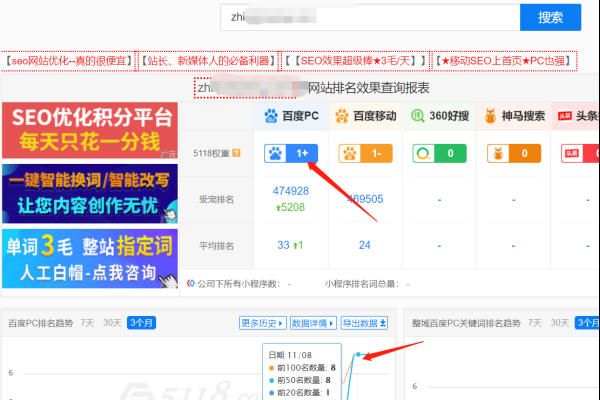This screenshot has width=600, height=400.
Task: Switch 百度PC排名趋势 to 30天
Action: point(112,323)
